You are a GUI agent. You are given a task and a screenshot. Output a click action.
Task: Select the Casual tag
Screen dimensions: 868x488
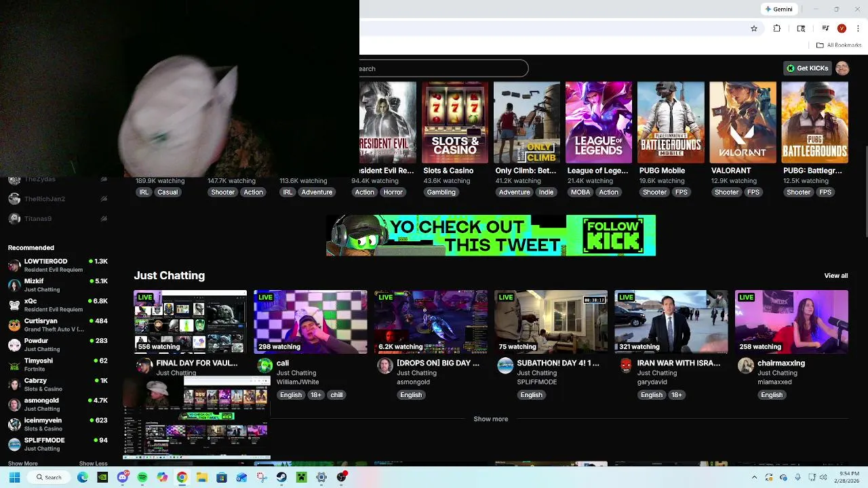point(167,192)
